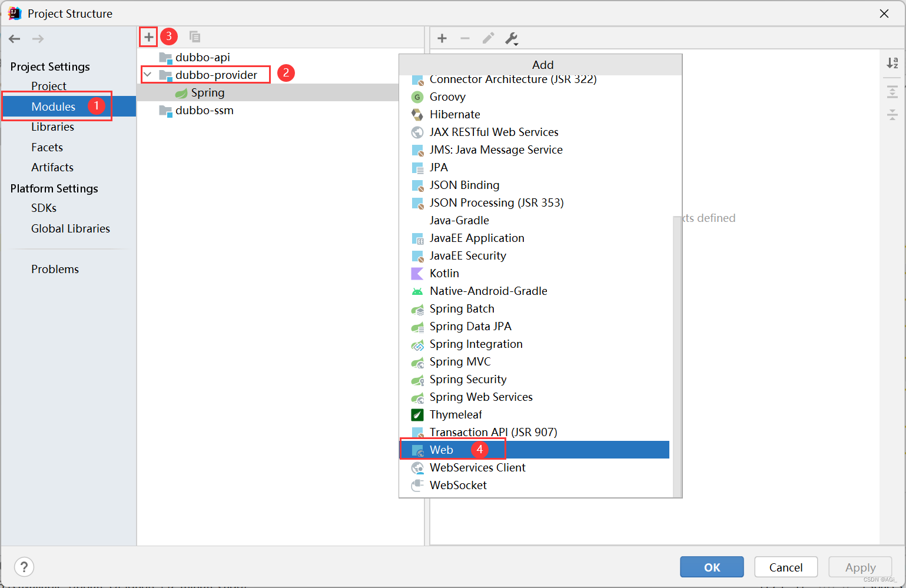
Task: Open the help question mark icon
Action: (24, 567)
